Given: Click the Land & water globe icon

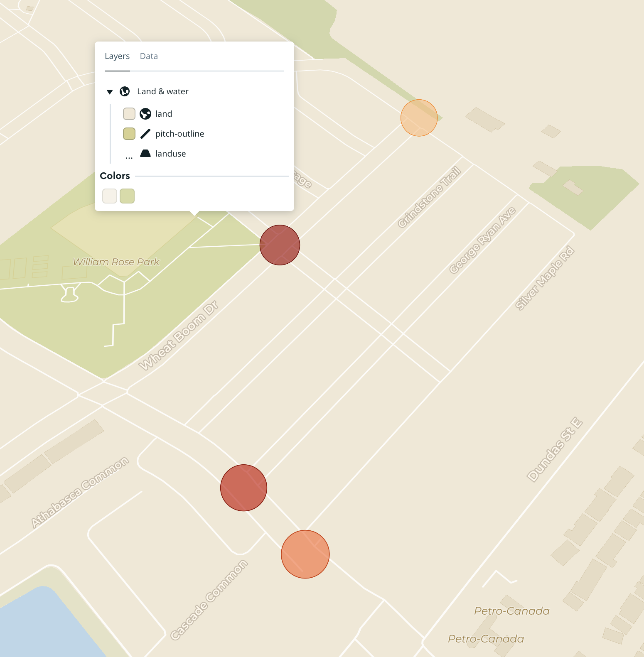Looking at the screenshot, I should 125,91.
